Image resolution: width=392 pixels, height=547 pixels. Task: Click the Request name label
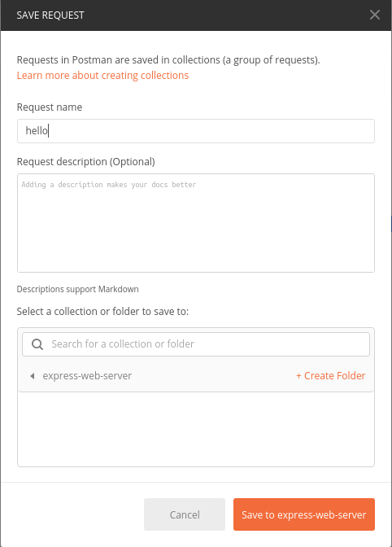coord(50,107)
